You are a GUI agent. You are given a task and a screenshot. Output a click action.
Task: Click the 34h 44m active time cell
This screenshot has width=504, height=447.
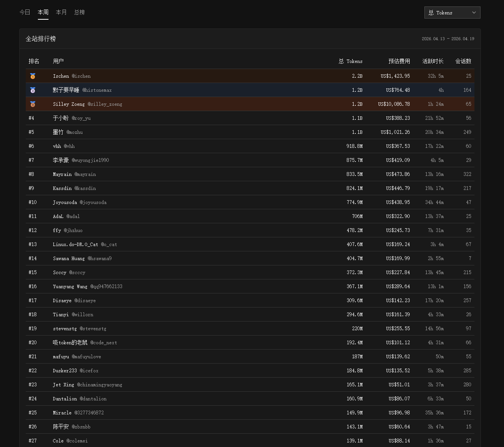pos(434,202)
